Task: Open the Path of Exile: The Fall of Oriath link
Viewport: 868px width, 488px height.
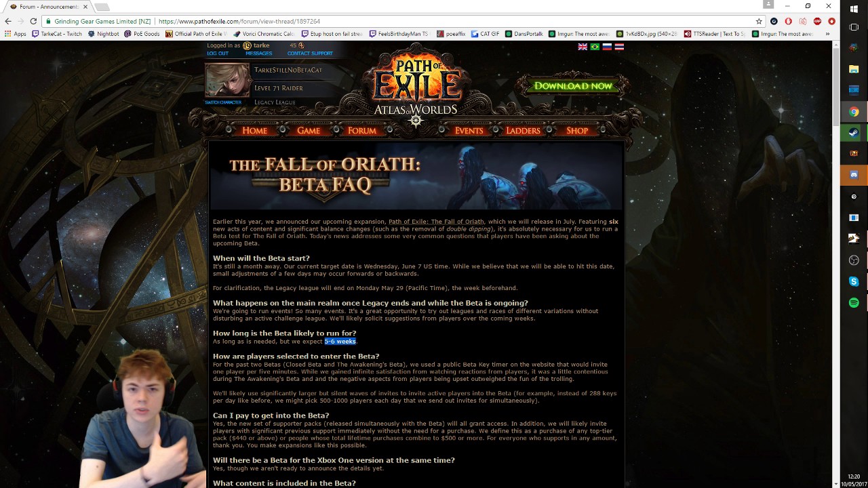Action: pyautogui.click(x=436, y=222)
